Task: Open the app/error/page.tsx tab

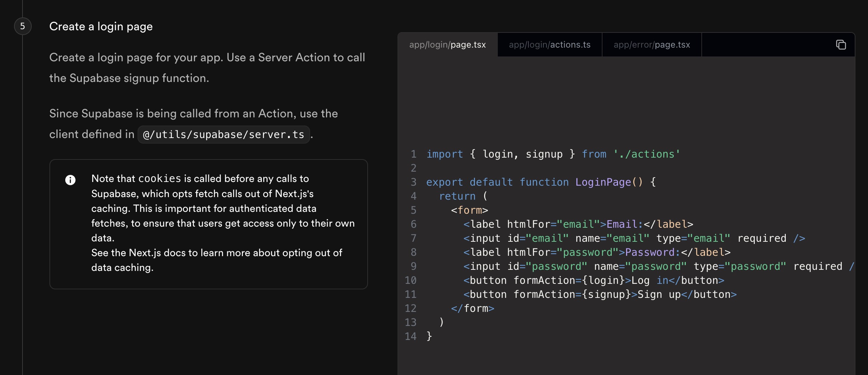Action: click(x=652, y=45)
